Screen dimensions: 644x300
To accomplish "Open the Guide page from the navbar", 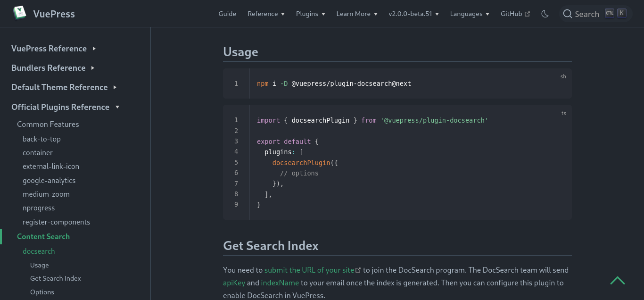I will point(227,14).
